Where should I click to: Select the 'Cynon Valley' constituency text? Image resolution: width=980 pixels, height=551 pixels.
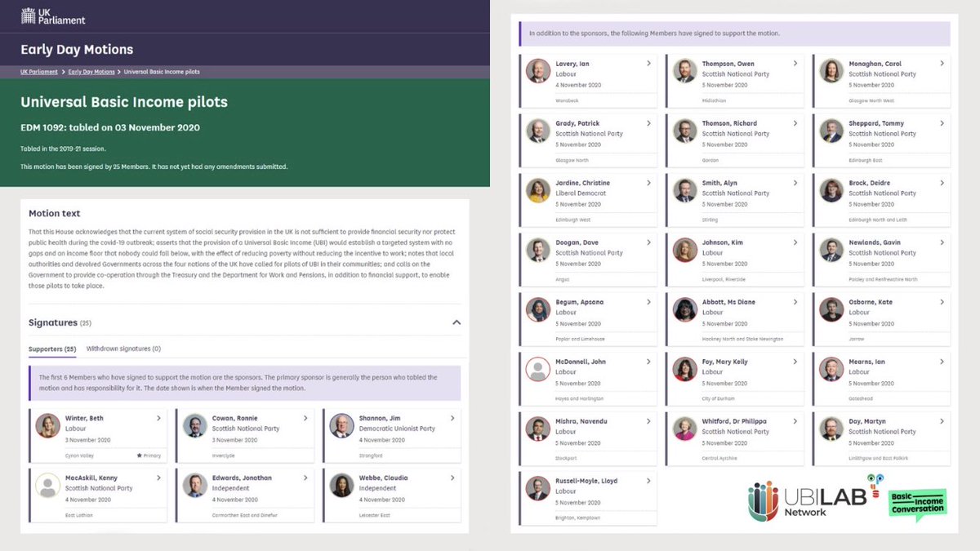coord(79,456)
